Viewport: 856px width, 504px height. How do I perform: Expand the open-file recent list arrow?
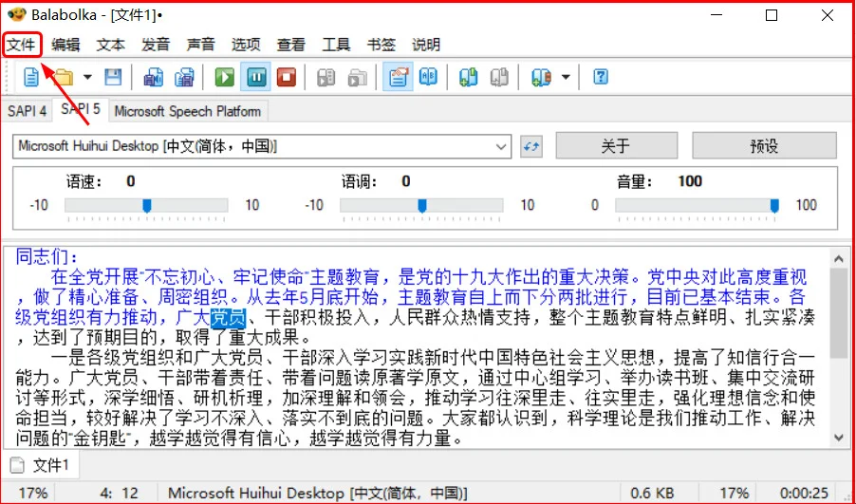[87, 77]
